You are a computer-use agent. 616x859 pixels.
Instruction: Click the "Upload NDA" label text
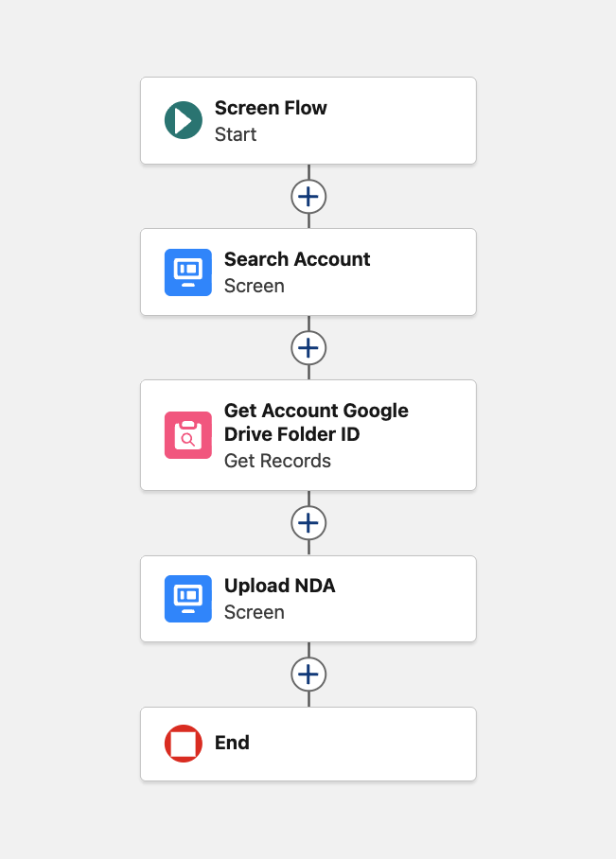click(x=279, y=585)
